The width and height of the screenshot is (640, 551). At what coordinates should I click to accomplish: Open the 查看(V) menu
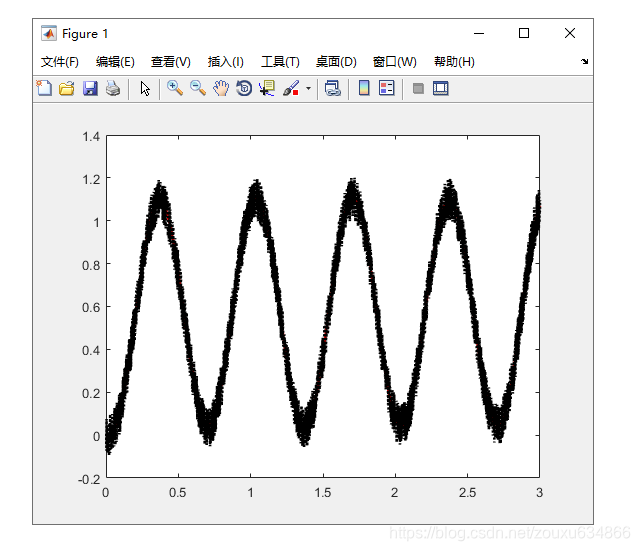(x=171, y=62)
